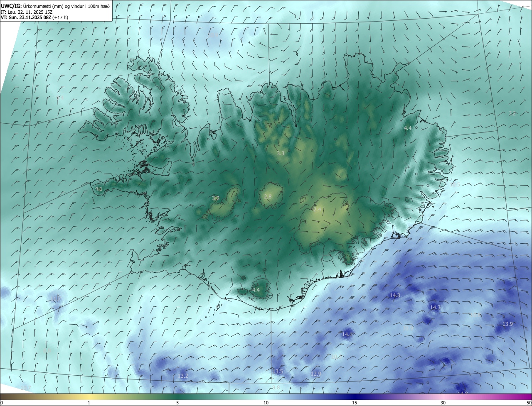Image resolution: width=532 pixels, height=406 pixels.
Task: Click the 13.9 value in the southeast
Action: coord(507,324)
